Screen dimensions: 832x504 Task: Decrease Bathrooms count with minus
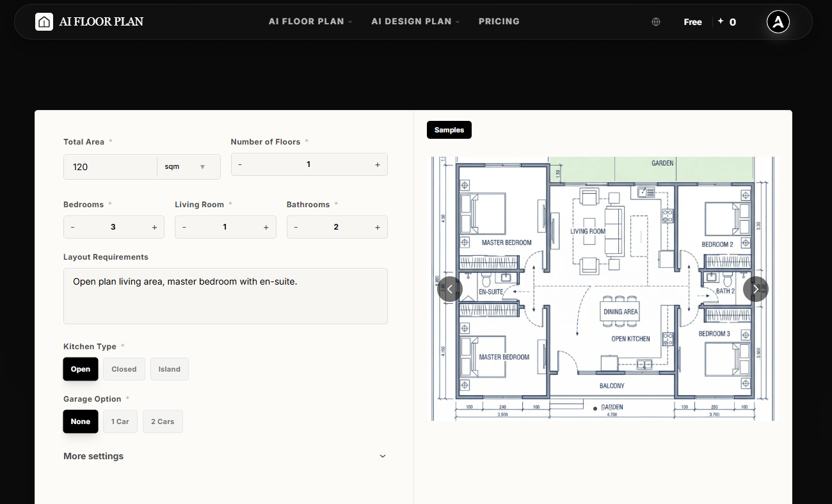click(296, 227)
